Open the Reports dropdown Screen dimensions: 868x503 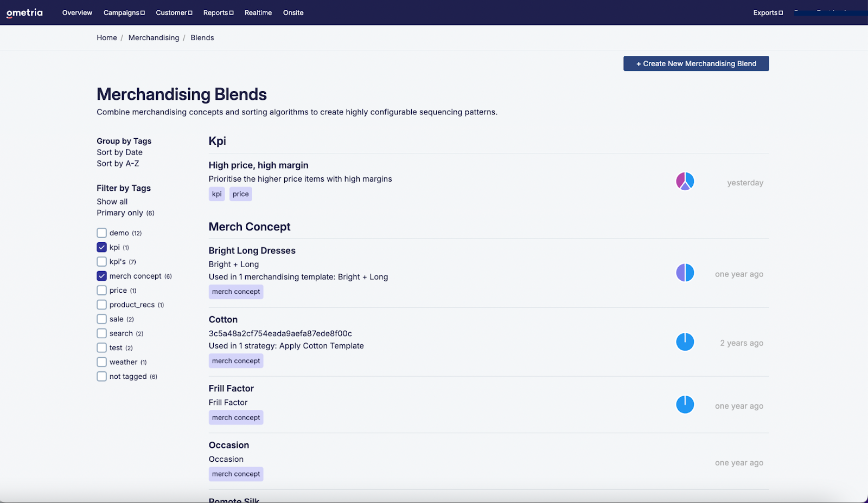[218, 12]
